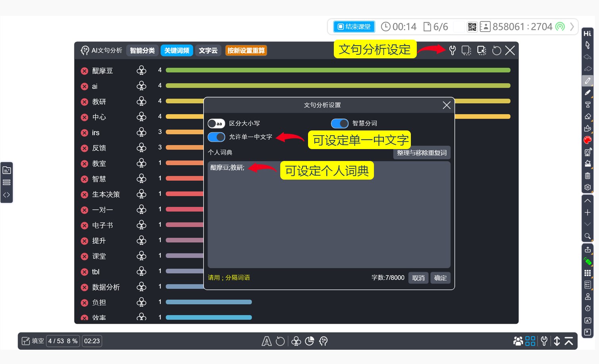Click the trash bin icon in right toolbar
Image resolution: width=599 pixels, height=364 pixels.
point(587,176)
